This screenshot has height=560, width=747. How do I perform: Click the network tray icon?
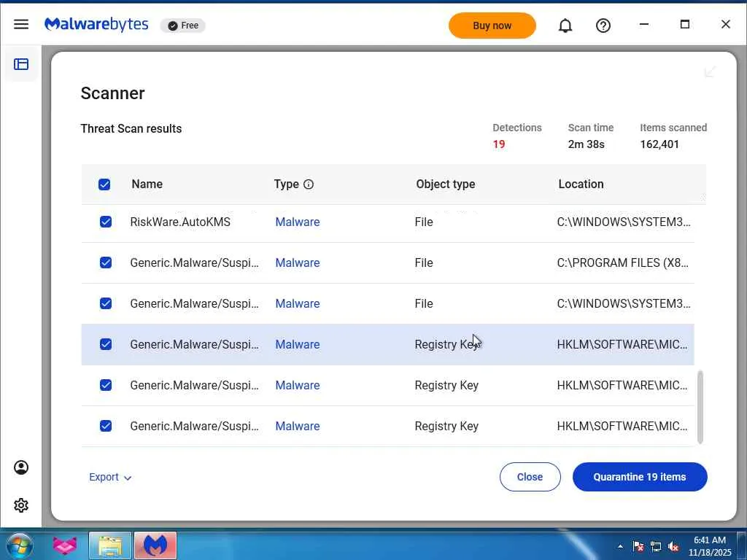coord(656,546)
